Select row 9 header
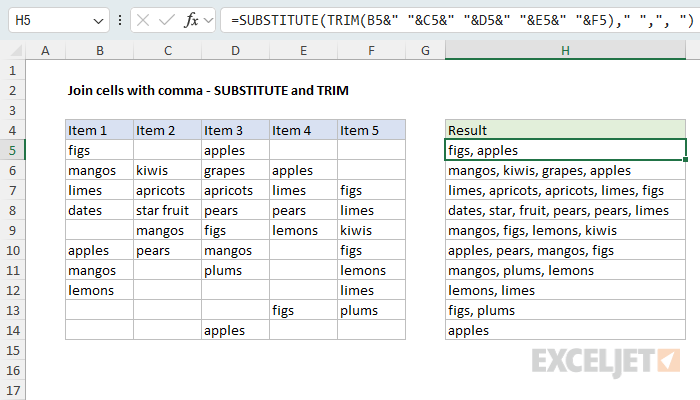The height and width of the screenshot is (400, 700). [12, 230]
